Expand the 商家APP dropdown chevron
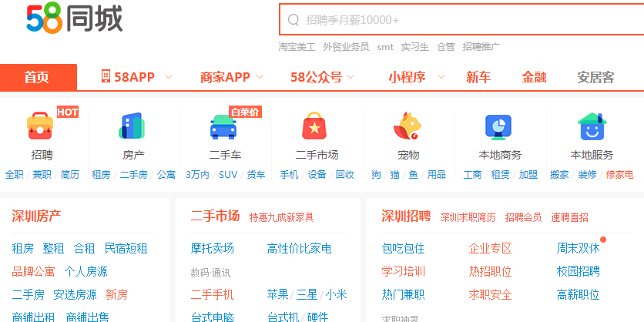 [x=259, y=77]
